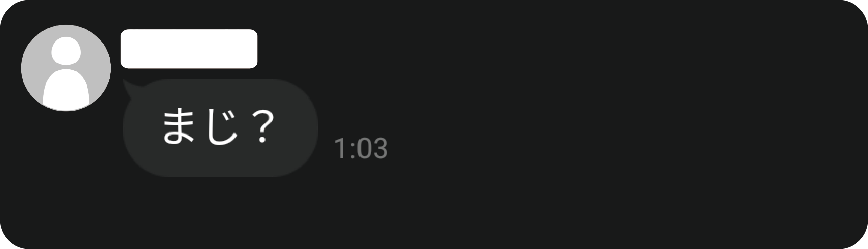Click the じ character in the message
The image size is (868, 249).
tap(221, 127)
